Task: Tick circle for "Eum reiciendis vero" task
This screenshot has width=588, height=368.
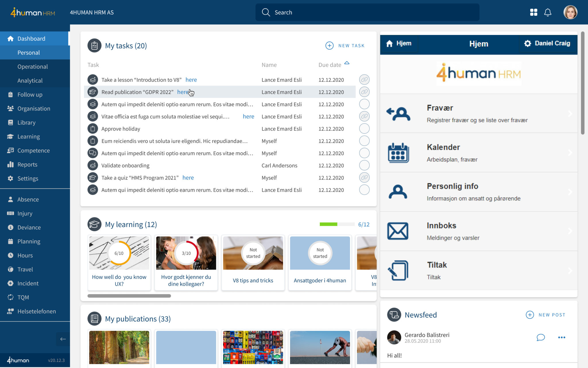Action: click(x=364, y=141)
